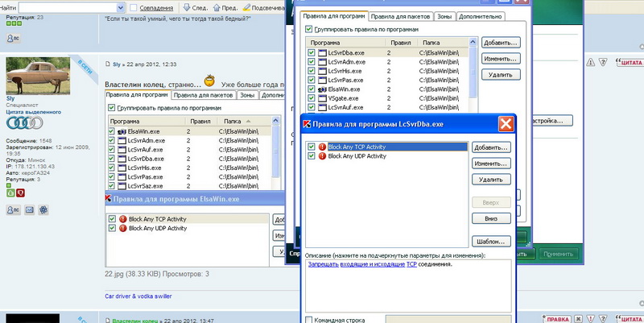Click the "ЦИТАТА" quote icon on Sly's post
This screenshot has height=323, width=644.
tap(628, 62)
